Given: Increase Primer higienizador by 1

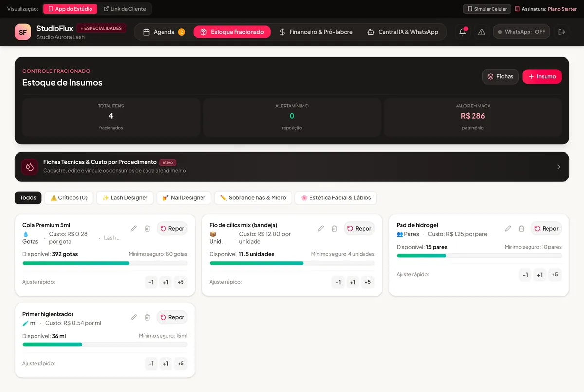Looking at the screenshot, I should coord(165,364).
